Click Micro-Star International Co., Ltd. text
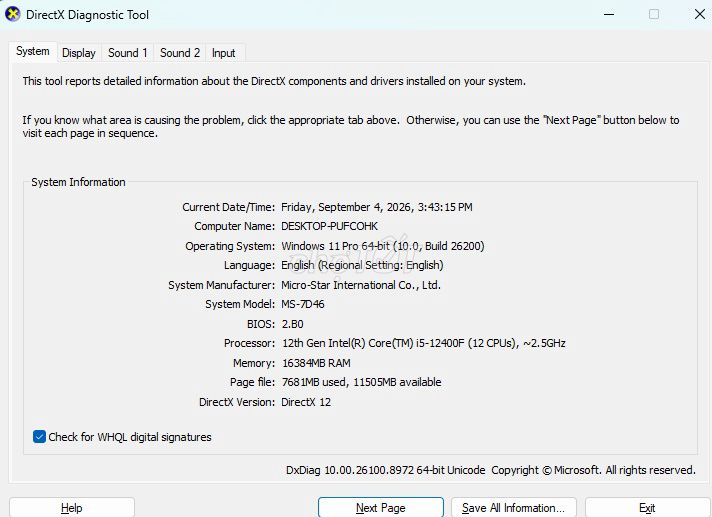Screen dimensions: 712x517 click(361, 285)
